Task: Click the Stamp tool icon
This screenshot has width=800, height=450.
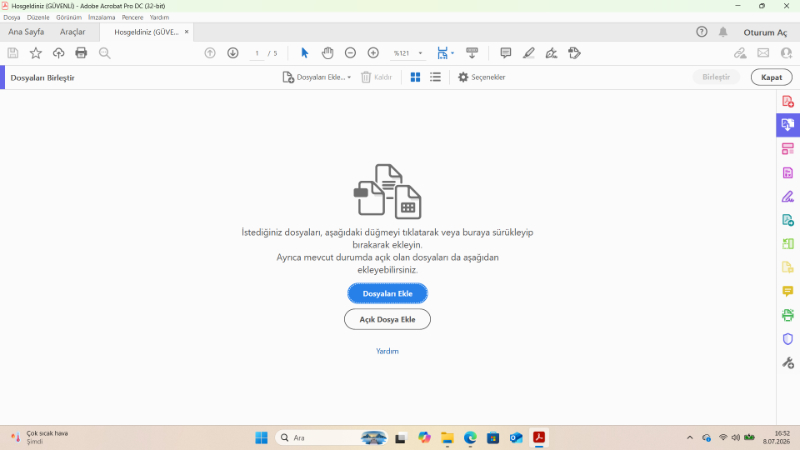Action: (574, 53)
